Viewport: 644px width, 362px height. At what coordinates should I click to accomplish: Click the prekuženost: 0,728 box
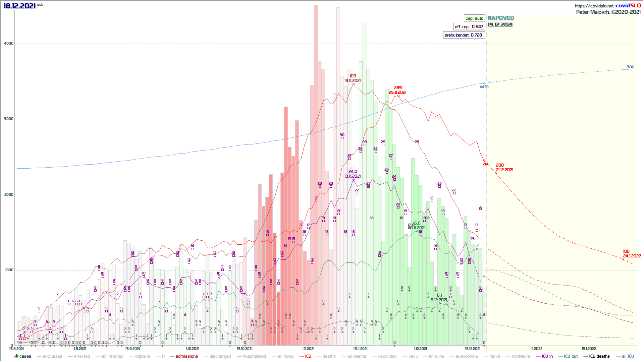tap(464, 35)
